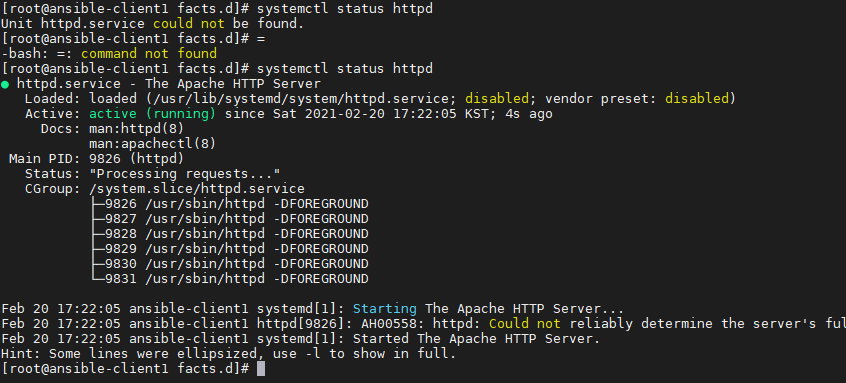846x383 pixels.
Task: Click 'httpd.service - The Apache HTTP Server' heading
Action: [169, 84]
